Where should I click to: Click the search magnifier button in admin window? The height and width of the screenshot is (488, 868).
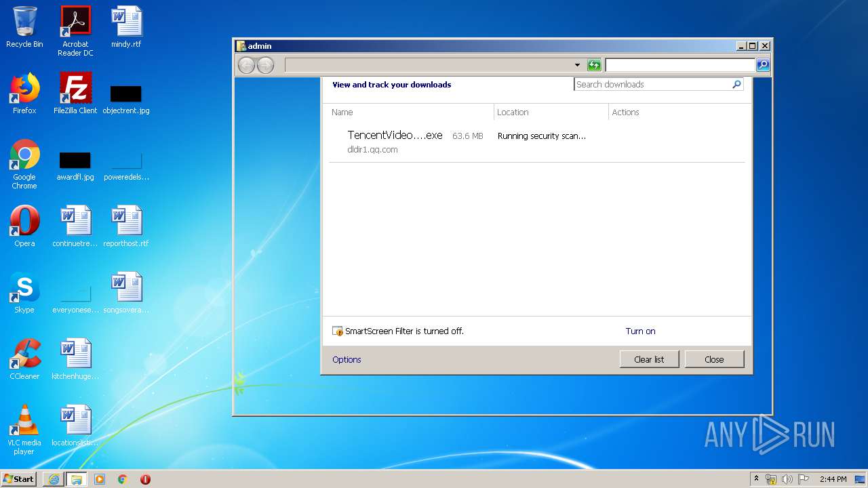763,65
